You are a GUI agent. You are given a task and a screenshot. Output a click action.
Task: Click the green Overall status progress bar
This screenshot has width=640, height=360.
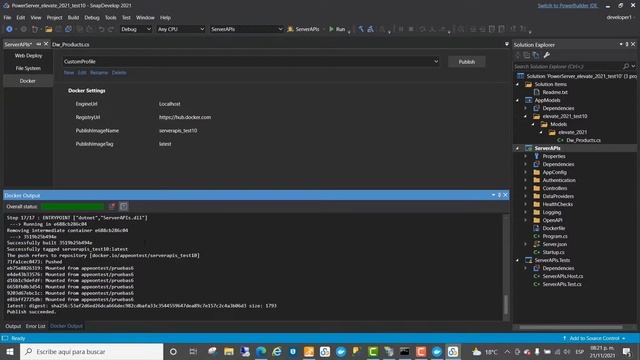(73, 207)
